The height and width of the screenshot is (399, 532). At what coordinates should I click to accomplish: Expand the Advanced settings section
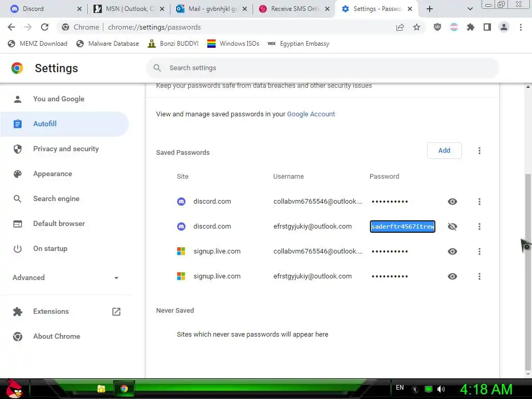click(65, 277)
